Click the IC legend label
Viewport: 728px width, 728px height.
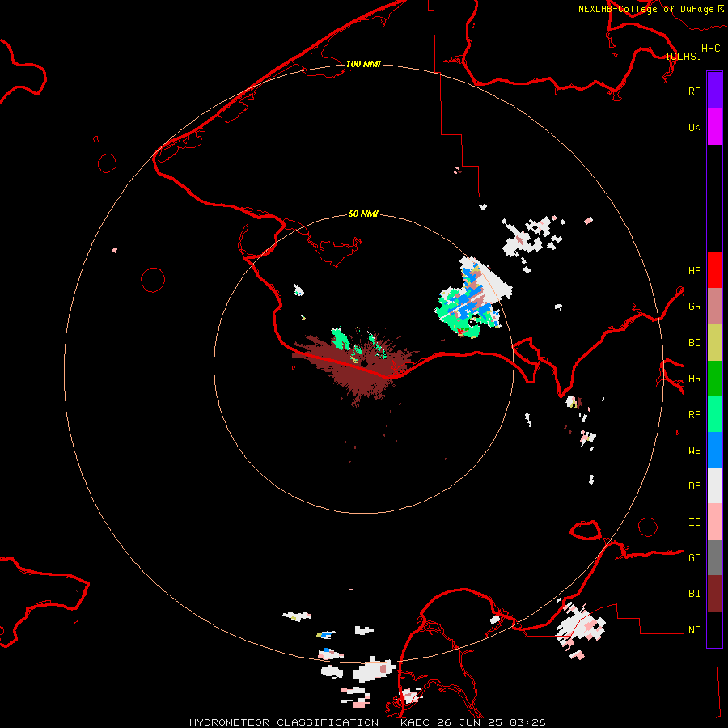pos(694,523)
